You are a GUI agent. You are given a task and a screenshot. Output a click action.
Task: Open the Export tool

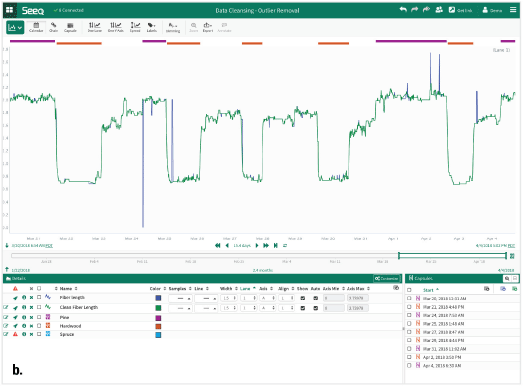[207, 27]
